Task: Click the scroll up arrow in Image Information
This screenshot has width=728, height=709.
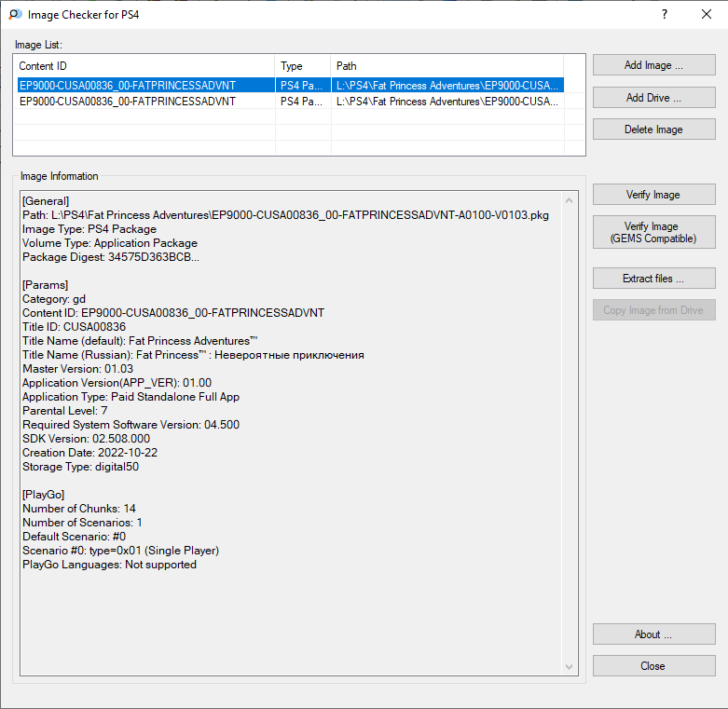Action: (569, 200)
